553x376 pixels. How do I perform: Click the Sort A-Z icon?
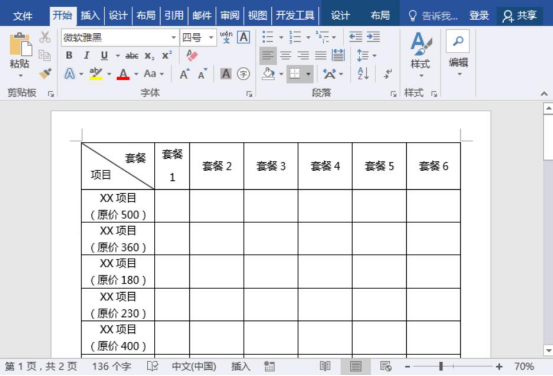pyautogui.click(x=363, y=74)
